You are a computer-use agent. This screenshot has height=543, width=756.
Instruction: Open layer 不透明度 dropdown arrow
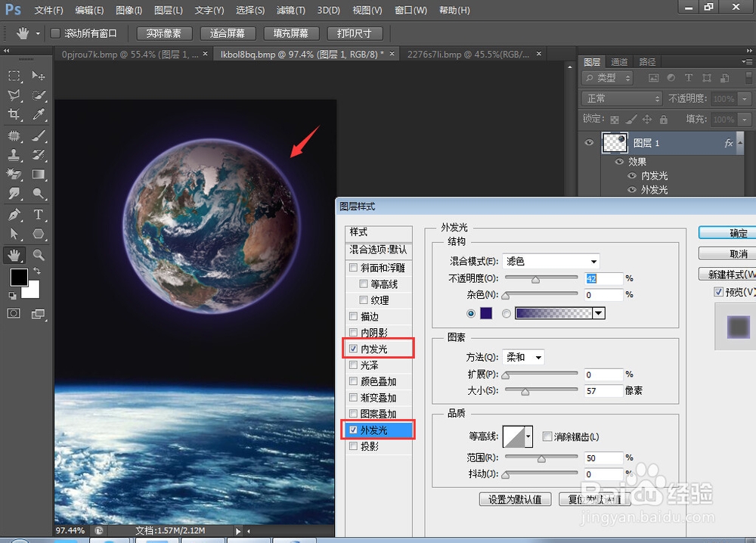(x=745, y=98)
